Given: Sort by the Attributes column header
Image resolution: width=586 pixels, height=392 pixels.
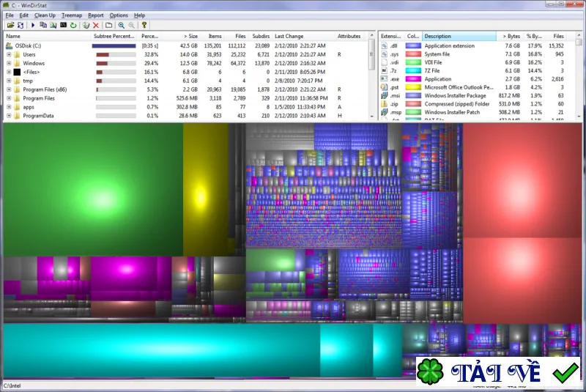Looking at the screenshot, I should (349, 36).
